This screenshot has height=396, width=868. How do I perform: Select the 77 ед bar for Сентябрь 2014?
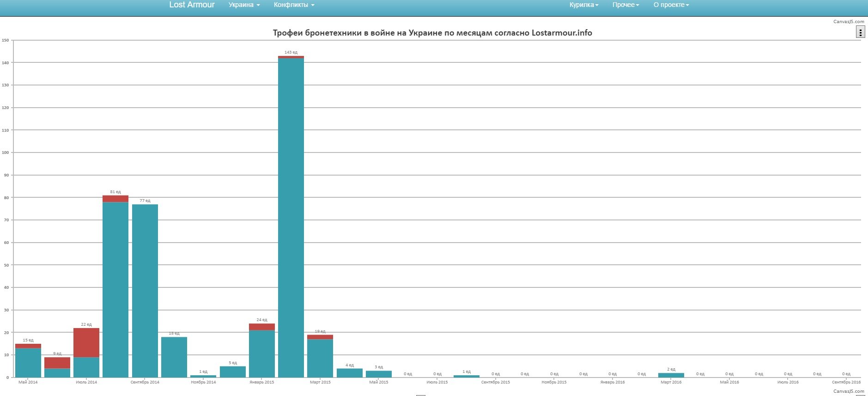pyautogui.click(x=145, y=291)
